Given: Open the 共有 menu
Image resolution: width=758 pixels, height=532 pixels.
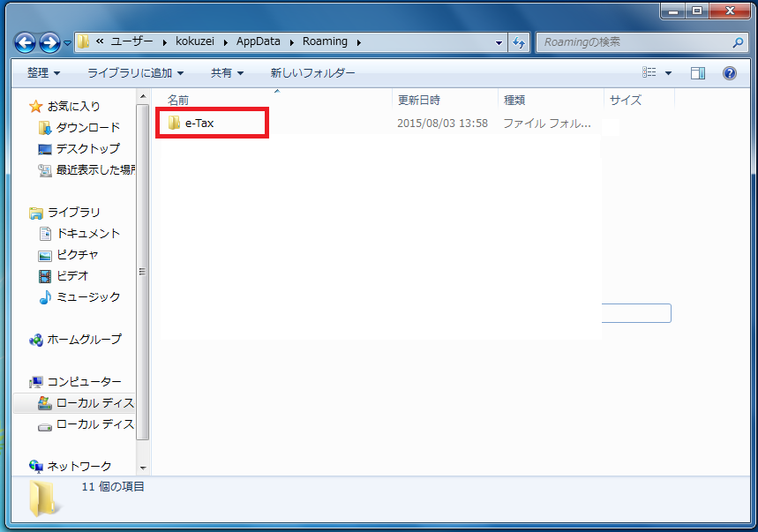Looking at the screenshot, I should click(x=227, y=73).
